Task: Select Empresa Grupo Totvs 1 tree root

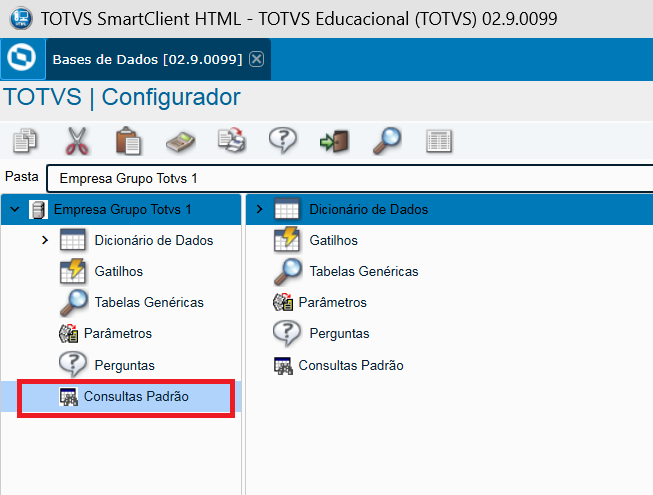Action: point(122,209)
